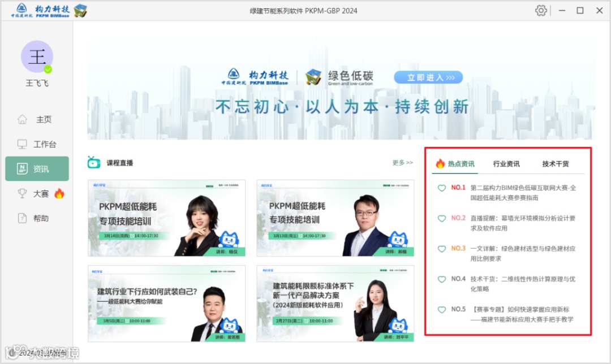Maximize the PKPM-GBP window

[x=580, y=11]
